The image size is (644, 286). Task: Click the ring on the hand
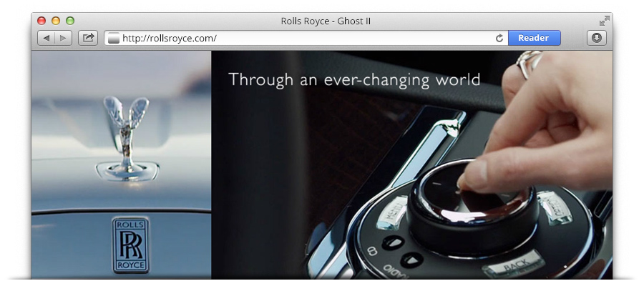529,63
